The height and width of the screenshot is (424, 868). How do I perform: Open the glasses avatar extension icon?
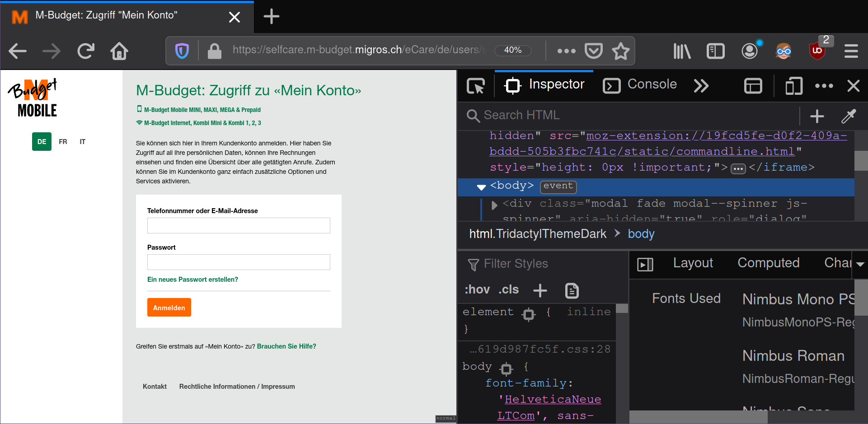pyautogui.click(x=784, y=51)
